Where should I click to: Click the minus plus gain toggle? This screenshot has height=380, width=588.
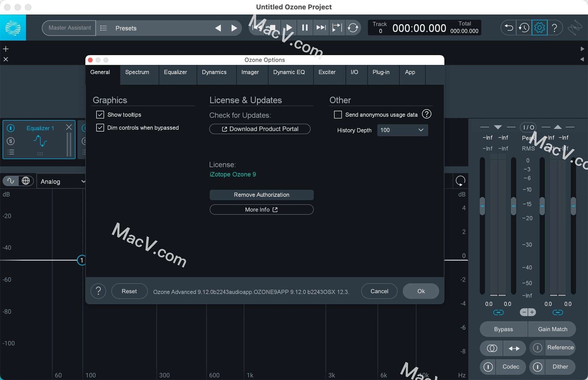coord(528,312)
